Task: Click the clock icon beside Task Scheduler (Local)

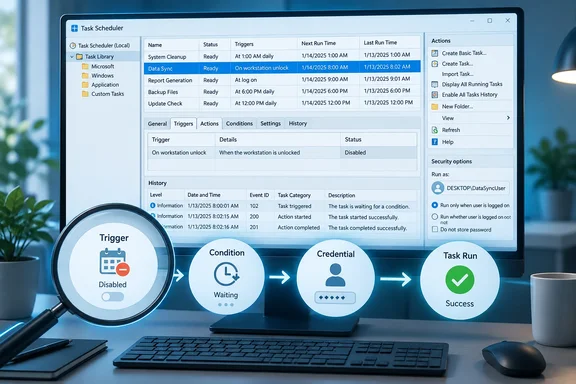Action: 73,46
